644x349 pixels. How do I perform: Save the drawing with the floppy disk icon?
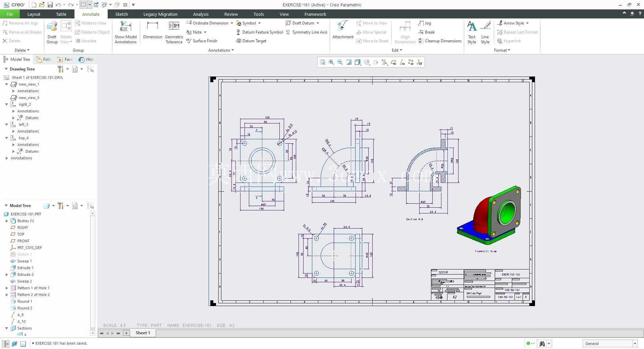50,5
